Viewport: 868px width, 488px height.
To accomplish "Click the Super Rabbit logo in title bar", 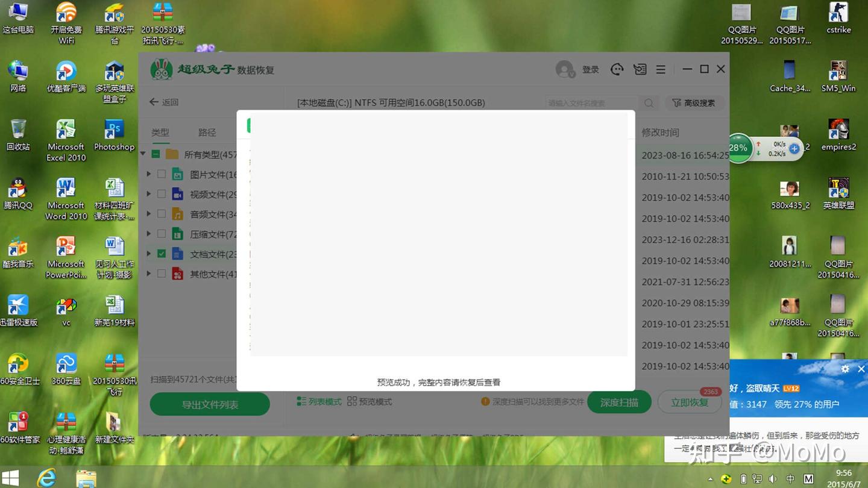I will (x=161, y=70).
